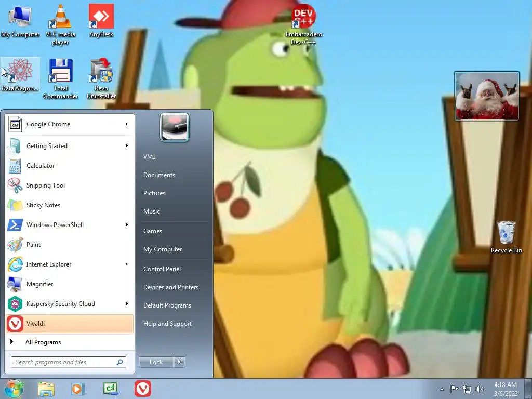Click the Windows Start orb
The height and width of the screenshot is (399, 532).
(14, 389)
